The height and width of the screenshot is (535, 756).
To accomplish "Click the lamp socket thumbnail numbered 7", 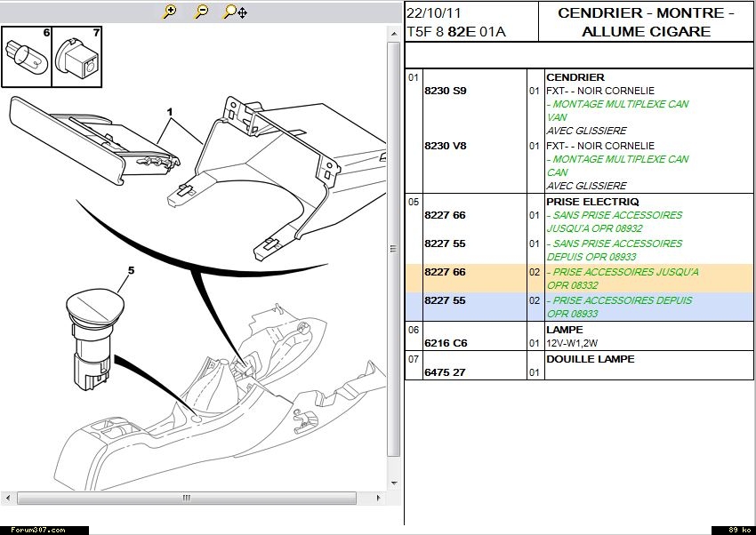I will tap(76, 56).
